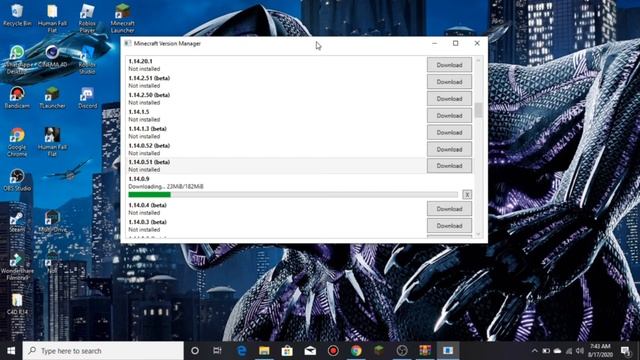Launch Microsoft Edge from the taskbar

click(x=241, y=351)
